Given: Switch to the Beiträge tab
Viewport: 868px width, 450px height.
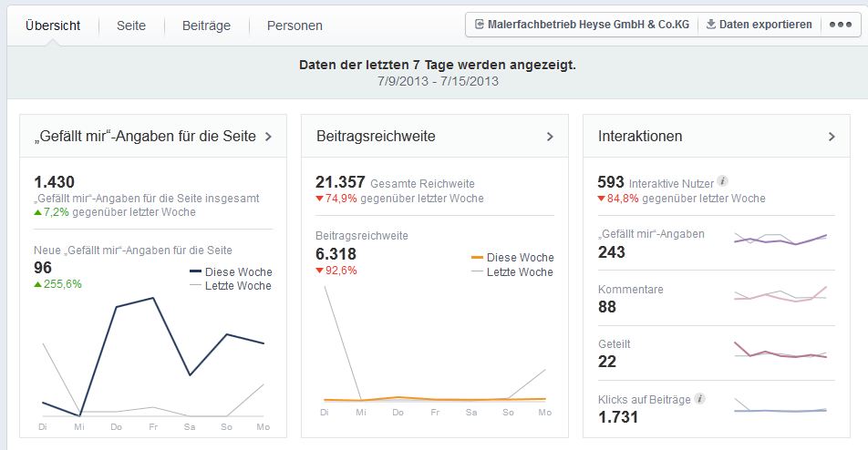Looking at the screenshot, I should coord(206,26).
